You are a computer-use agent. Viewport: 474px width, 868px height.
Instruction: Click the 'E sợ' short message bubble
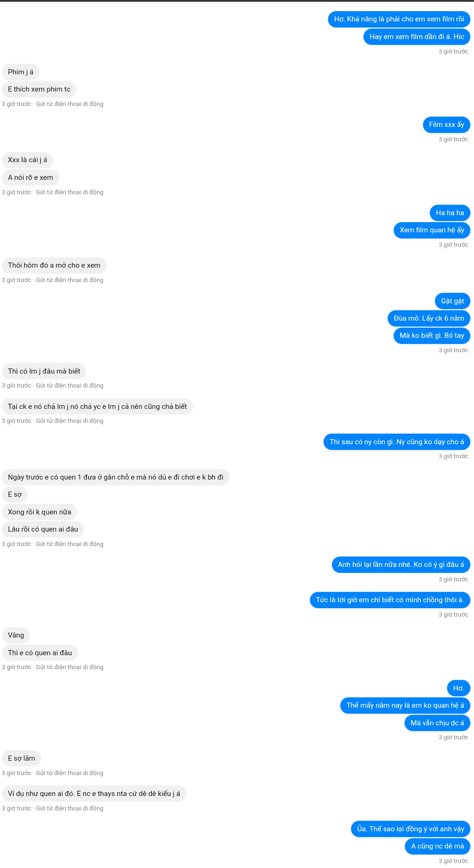[x=15, y=494]
